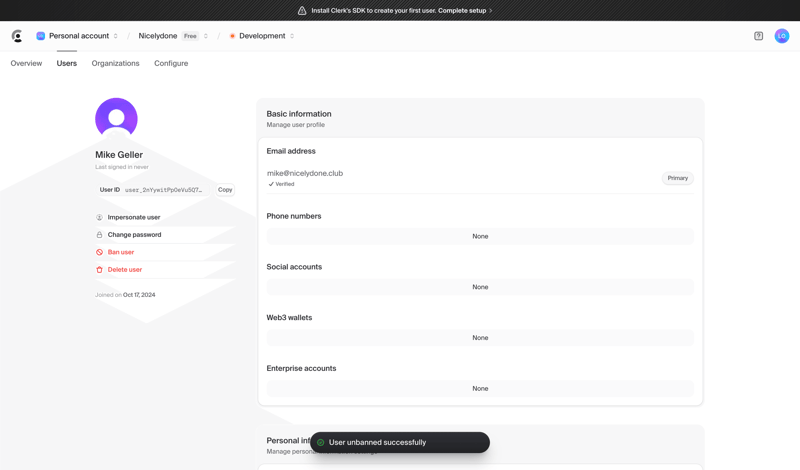800x470 pixels.
Task: Select the Users tab
Action: click(67, 63)
